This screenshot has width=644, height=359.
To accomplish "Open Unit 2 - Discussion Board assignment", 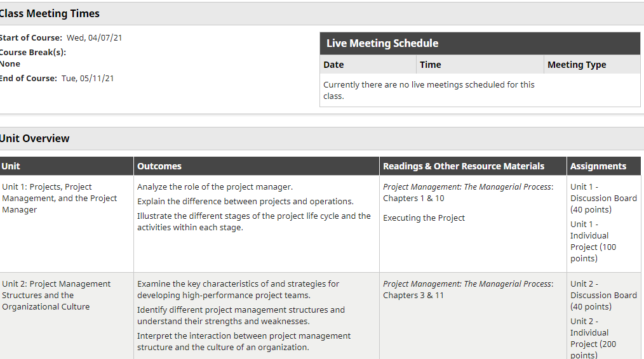I will [x=603, y=296].
